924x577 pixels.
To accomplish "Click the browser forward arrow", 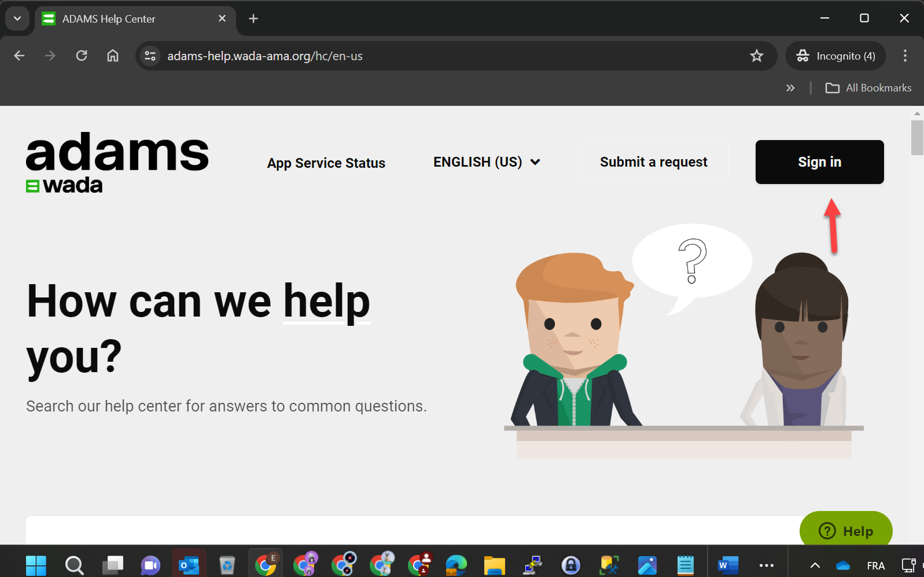I will [x=50, y=56].
